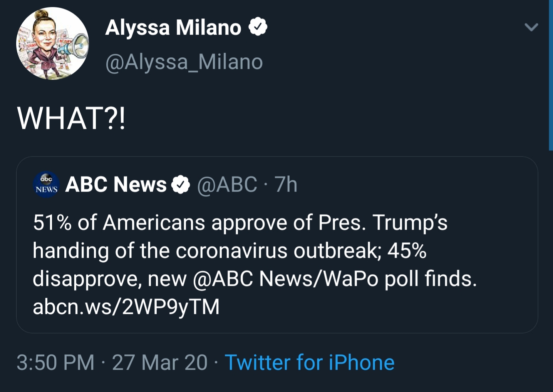Image resolution: width=553 pixels, height=392 pixels.
Task: Click the 7h quoted tweet timestamp
Action: (x=286, y=184)
